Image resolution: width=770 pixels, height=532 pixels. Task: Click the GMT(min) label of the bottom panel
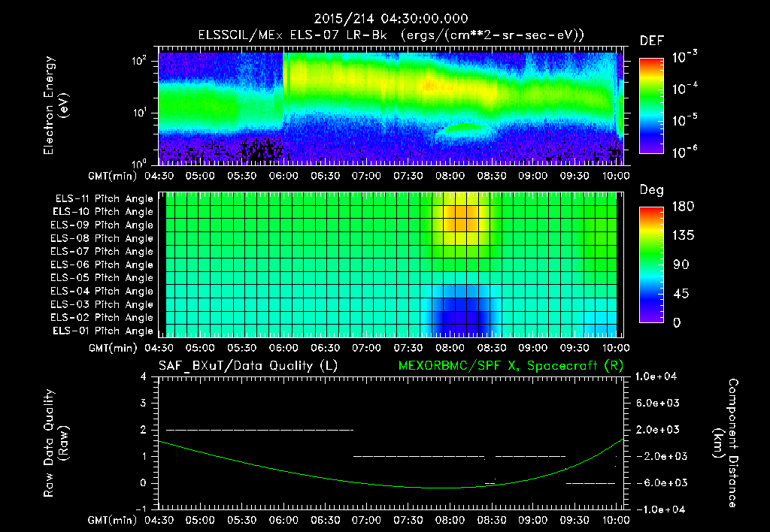[x=112, y=520]
